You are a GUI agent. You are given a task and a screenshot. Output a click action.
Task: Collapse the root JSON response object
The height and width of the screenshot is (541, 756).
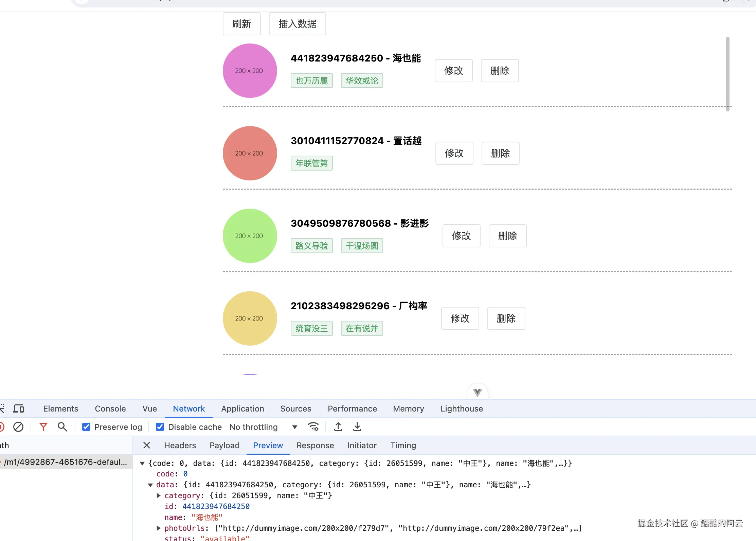pyautogui.click(x=142, y=463)
